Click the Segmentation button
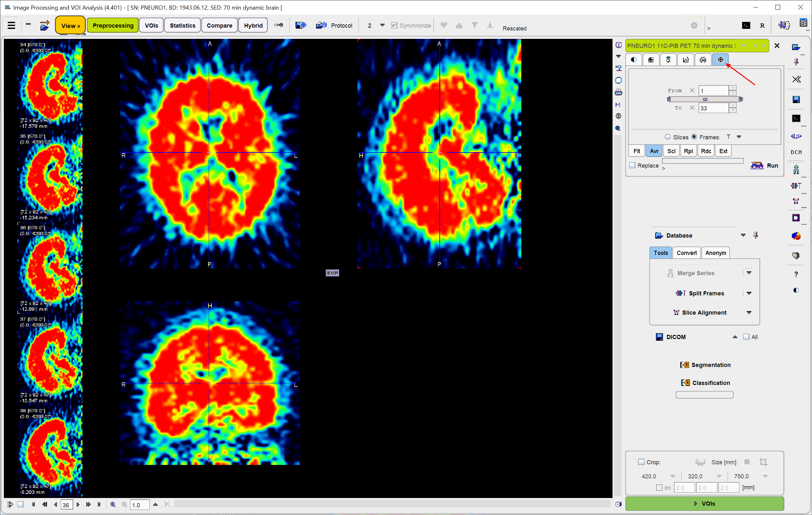Screen dimensions: 812x515 [705, 365]
